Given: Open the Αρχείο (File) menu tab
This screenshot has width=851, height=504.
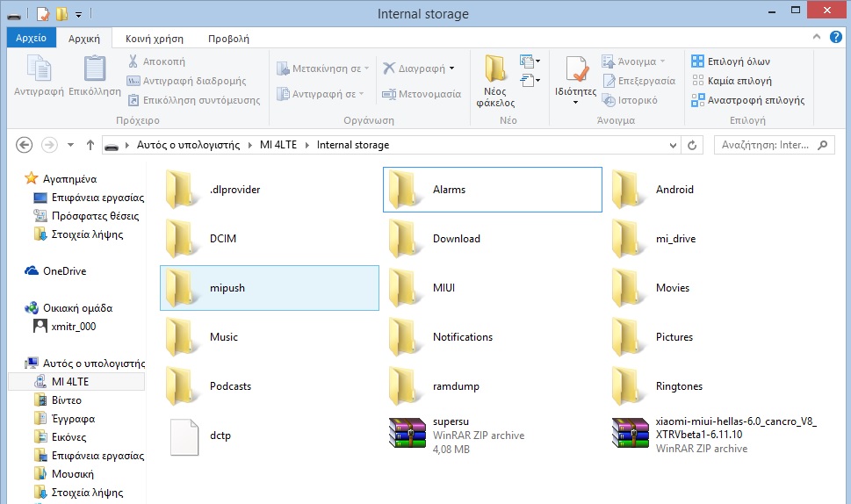Looking at the screenshot, I should 31,39.
